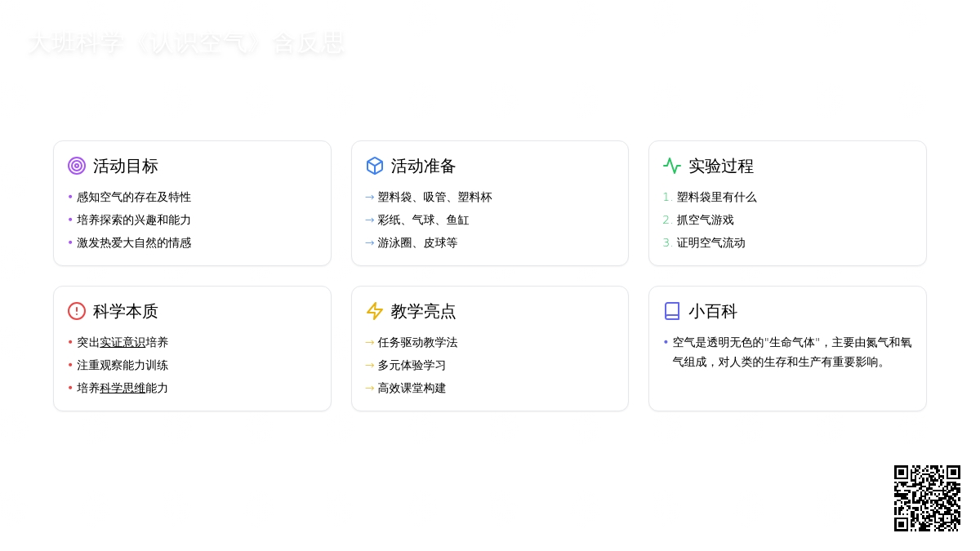
Task: Click the 空气是透明无色的 paragraph in 小百科
Action: (x=791, y=352)
